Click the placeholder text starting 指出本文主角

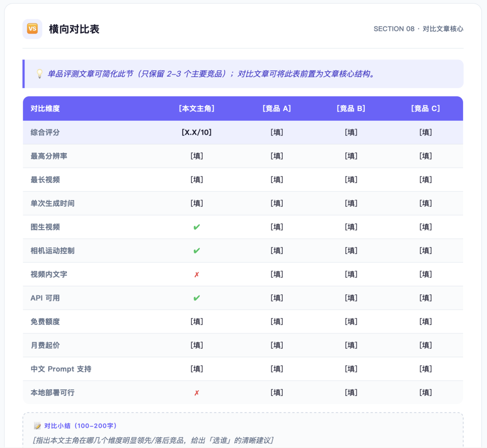pos(153,440)
